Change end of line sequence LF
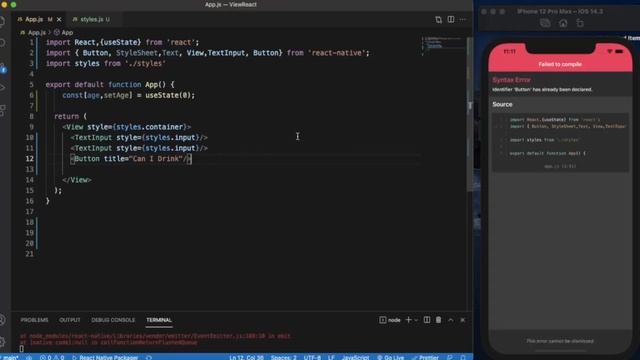This screenshot has height=360, width=640. pos(331,357)
